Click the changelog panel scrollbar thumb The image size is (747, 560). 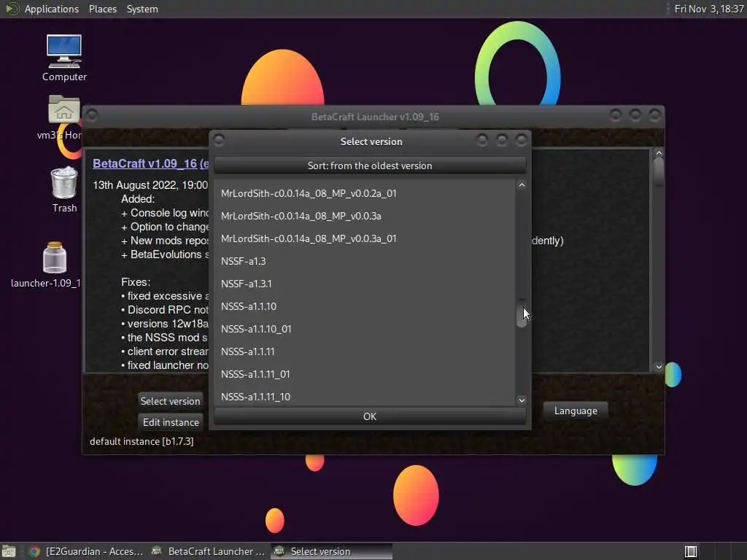point(659,172)
